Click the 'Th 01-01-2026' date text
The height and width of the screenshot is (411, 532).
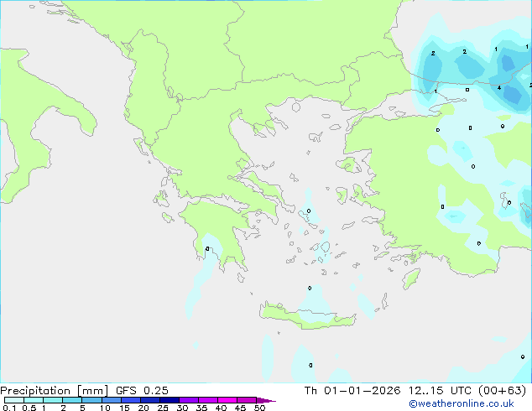pyautogui.click(x=352, y=391)
